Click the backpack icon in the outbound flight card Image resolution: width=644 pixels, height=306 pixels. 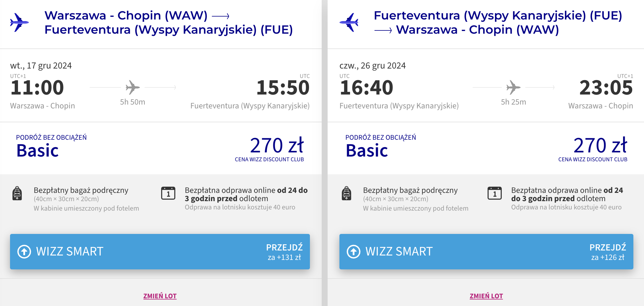pos(17,193)
